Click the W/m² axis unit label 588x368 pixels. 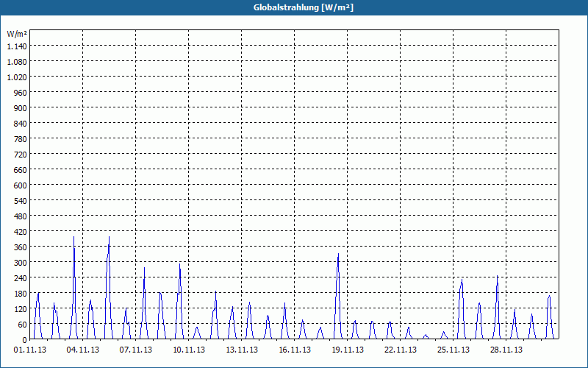pos(17,34)
